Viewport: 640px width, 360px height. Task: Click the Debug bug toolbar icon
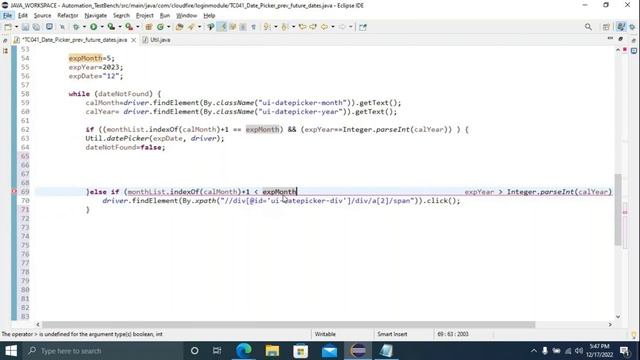coord(76,27)
